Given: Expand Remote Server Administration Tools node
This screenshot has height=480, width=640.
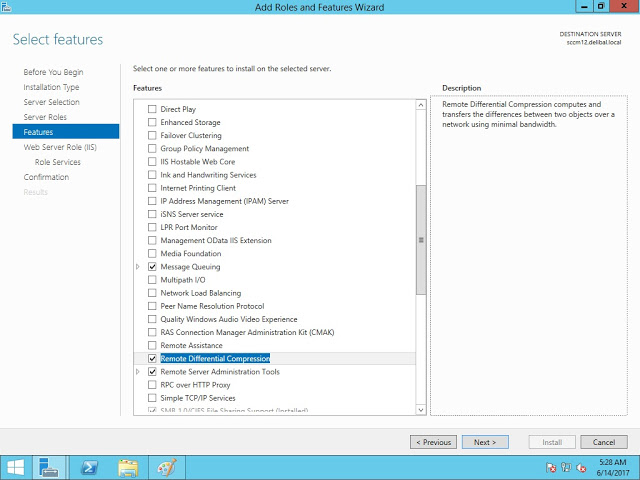Looking at the screenshot, I should [139, 372].
